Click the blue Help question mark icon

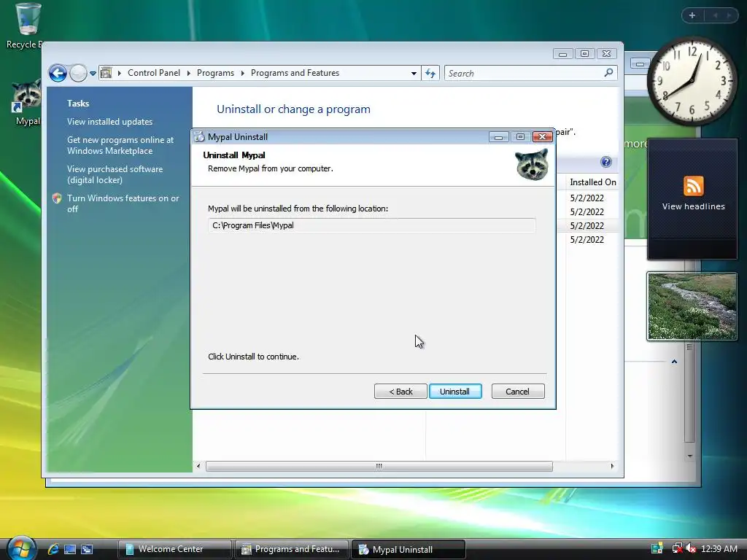(606, 162)
